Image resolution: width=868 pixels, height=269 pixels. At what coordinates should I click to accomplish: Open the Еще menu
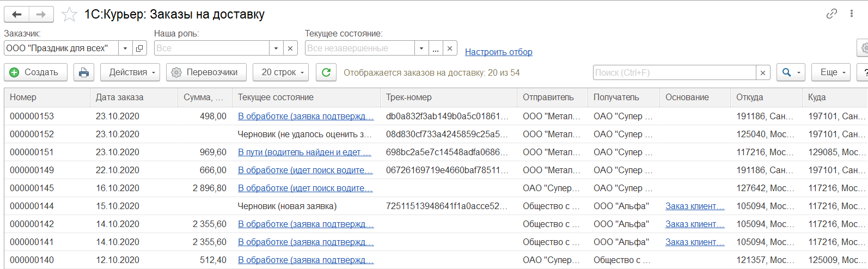[x=832, y=72]
